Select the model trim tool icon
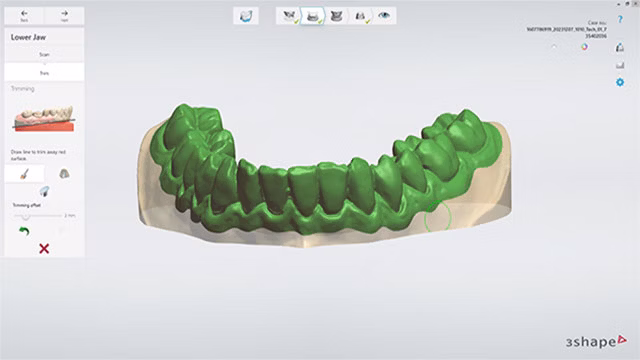 [64, 174]
